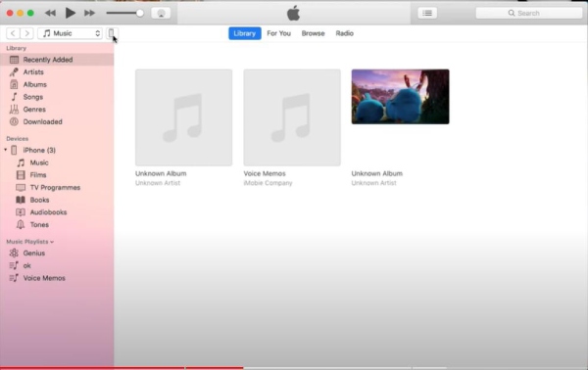
Task: Click the iPhone device icon beside Music selector
Action: (x=112, y=33)
